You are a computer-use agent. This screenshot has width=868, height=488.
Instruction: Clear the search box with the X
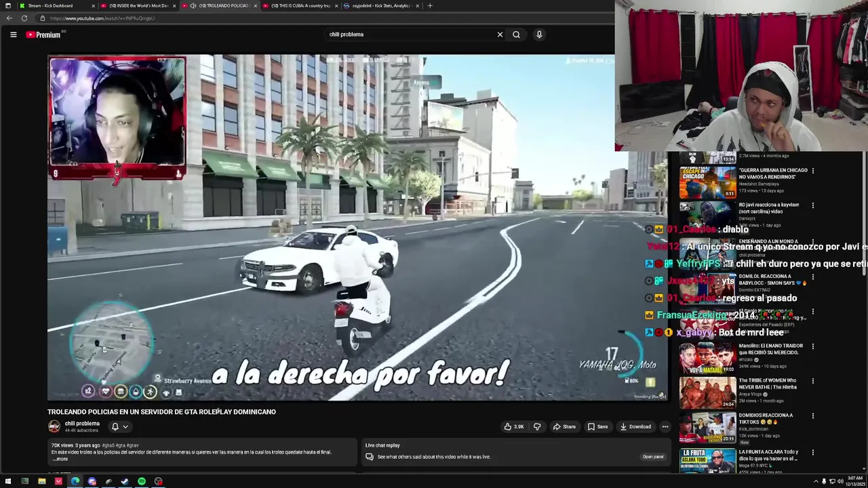[500, 35]
